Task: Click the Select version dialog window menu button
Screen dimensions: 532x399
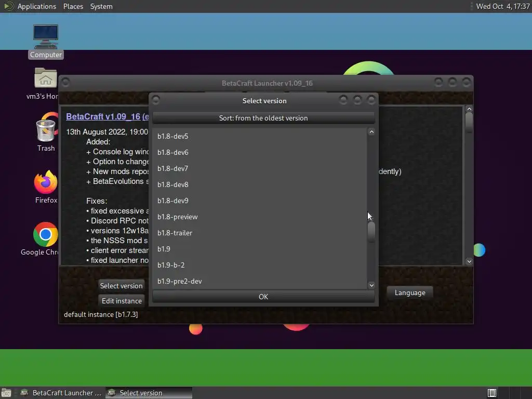Action: pyautogui.click(x=156, y=100)
